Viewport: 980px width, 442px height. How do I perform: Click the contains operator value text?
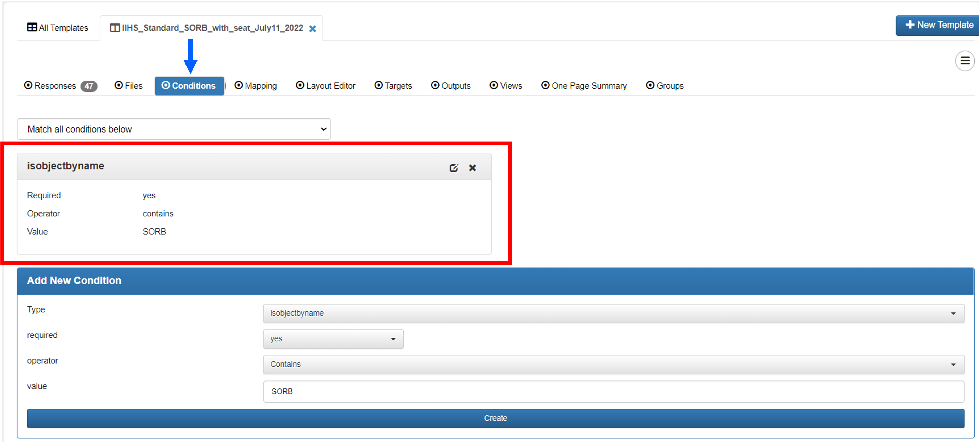pyautogui.click(x=158, y=213)
